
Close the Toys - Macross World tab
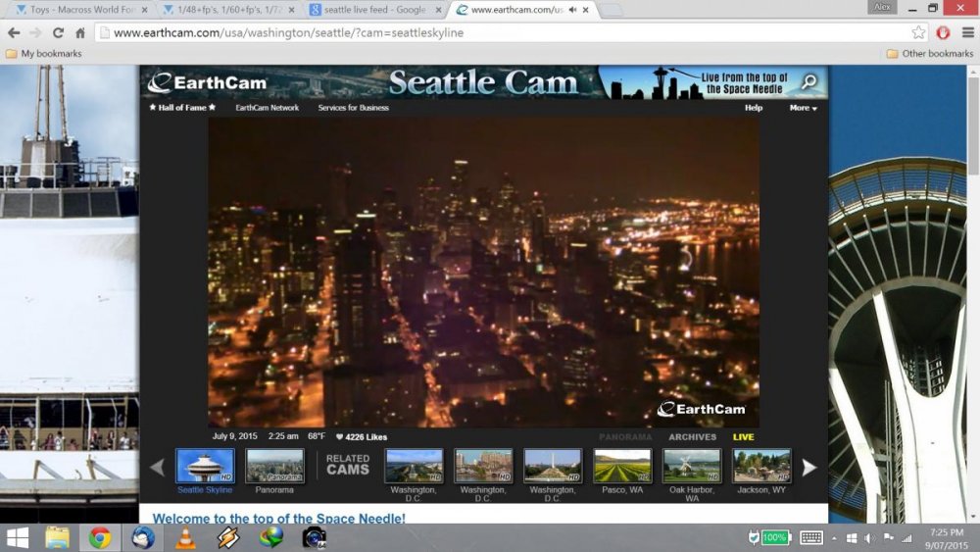(144, 10)
